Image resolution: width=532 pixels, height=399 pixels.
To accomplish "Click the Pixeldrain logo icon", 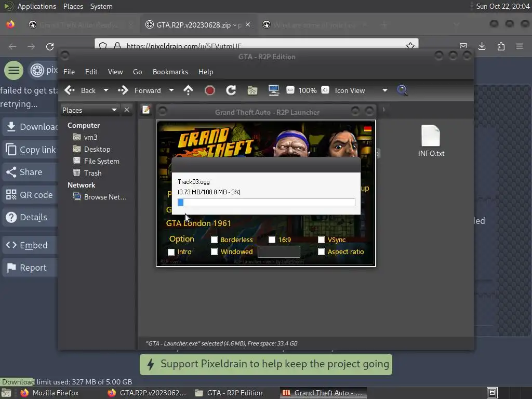I will click(37, 70).
